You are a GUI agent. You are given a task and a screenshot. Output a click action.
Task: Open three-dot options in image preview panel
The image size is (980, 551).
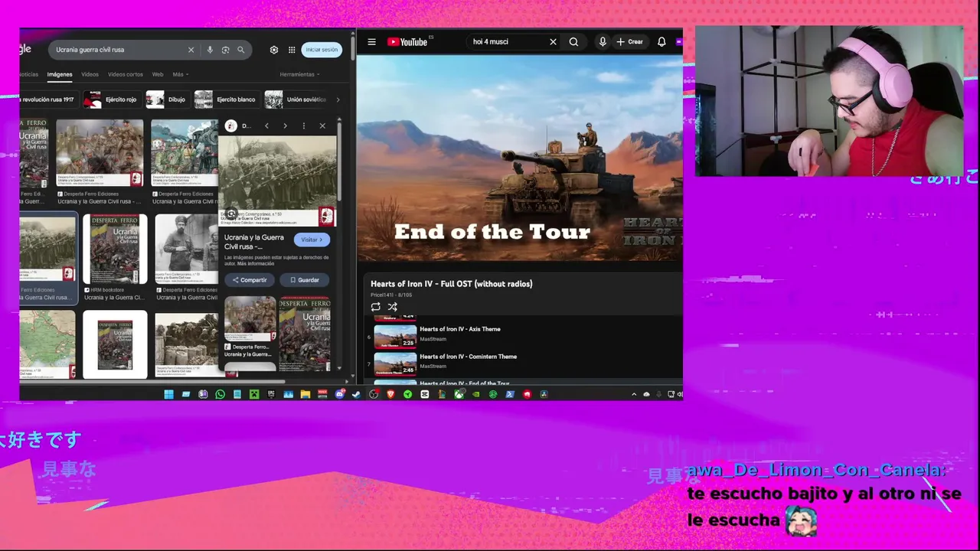pyautogui.click(x=304, y=126)
